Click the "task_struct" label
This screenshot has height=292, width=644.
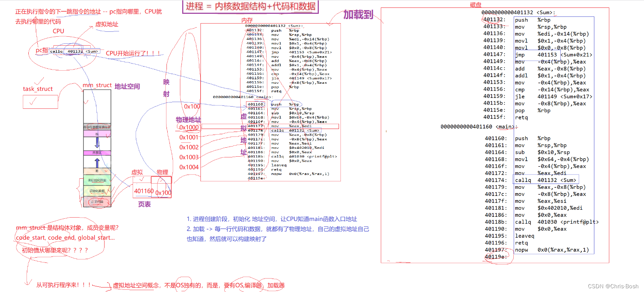click(38, 89)
